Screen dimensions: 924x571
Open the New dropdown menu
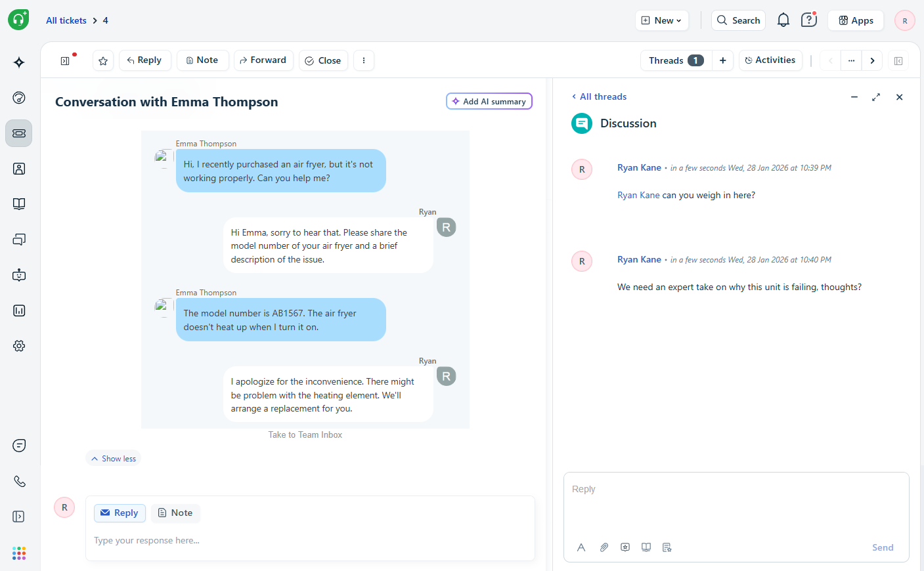point(661,20)
